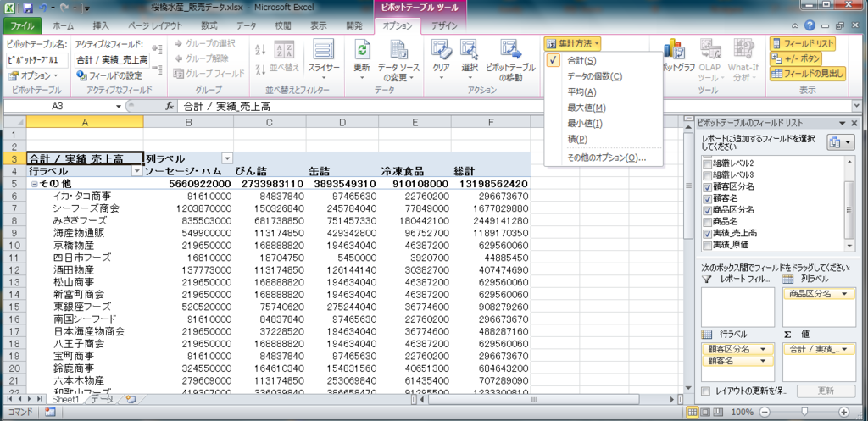Click the Undo icon in the title bar
868x421 pixels.
click(x=42, y=8)
